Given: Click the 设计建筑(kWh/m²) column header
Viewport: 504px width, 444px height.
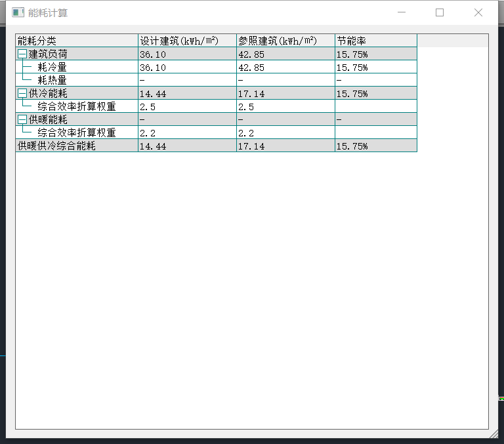Looking at the screenshot, I should click(x=187, y=41).
